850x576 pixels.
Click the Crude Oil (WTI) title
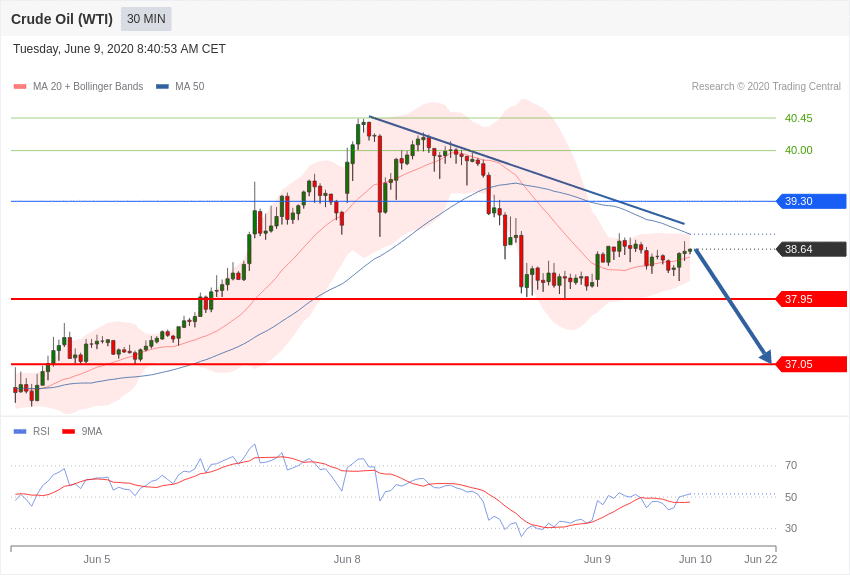click(62, 20)
